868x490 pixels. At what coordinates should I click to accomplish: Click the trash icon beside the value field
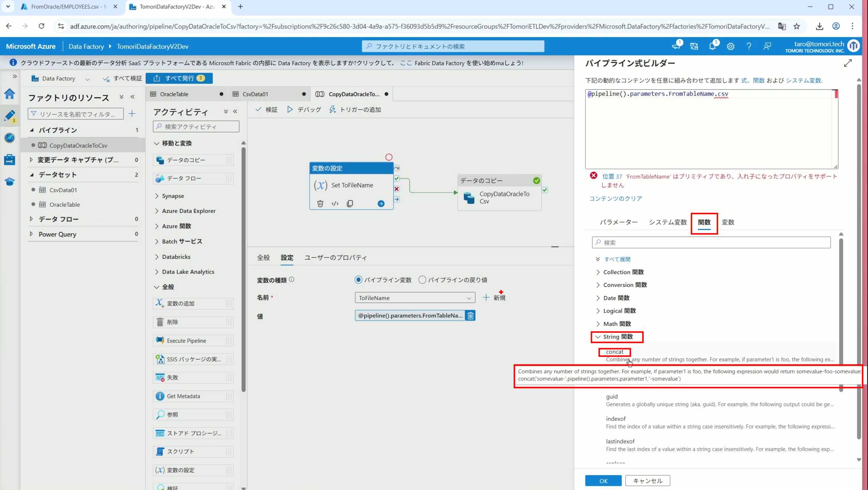click(470, 316)
